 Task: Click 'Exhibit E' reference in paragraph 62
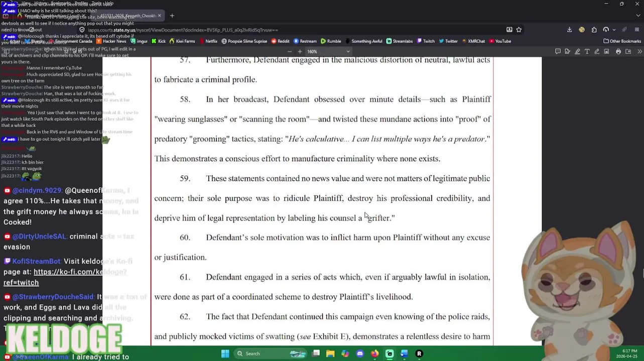point(330,336)
